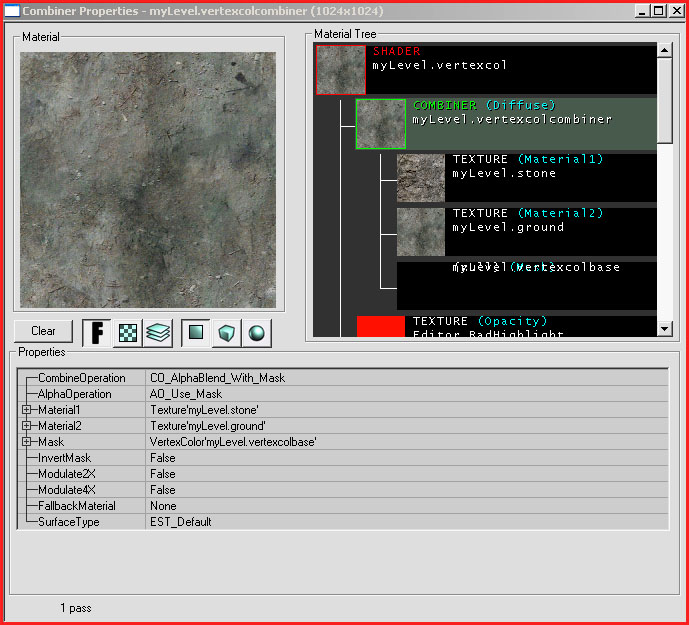The height and width of the screenshot is (625, 689).
Task: Select the AlphaOperation property label
Action: click(75, 394)
